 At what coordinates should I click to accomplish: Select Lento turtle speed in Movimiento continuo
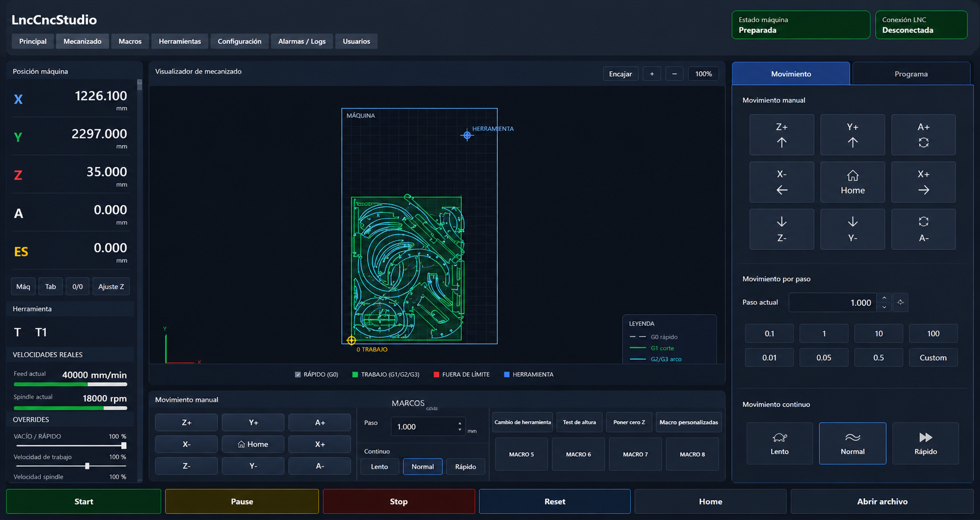point(780,443)
